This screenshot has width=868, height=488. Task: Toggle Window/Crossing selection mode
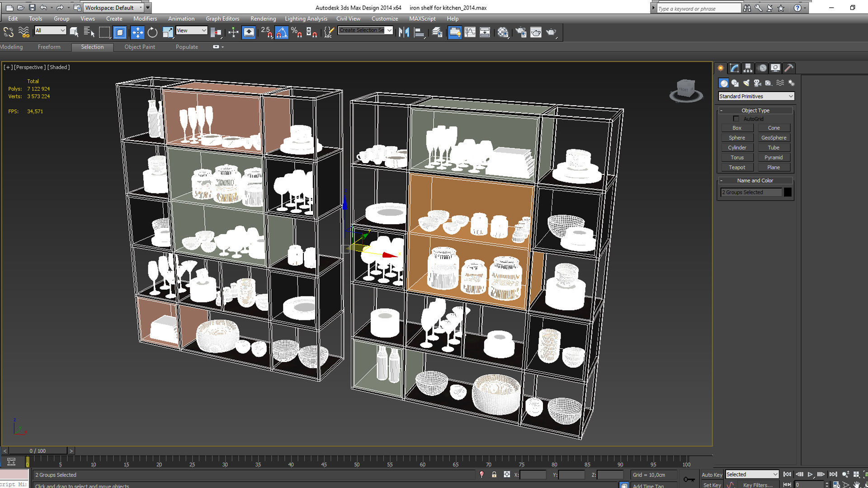pos(120,32)
